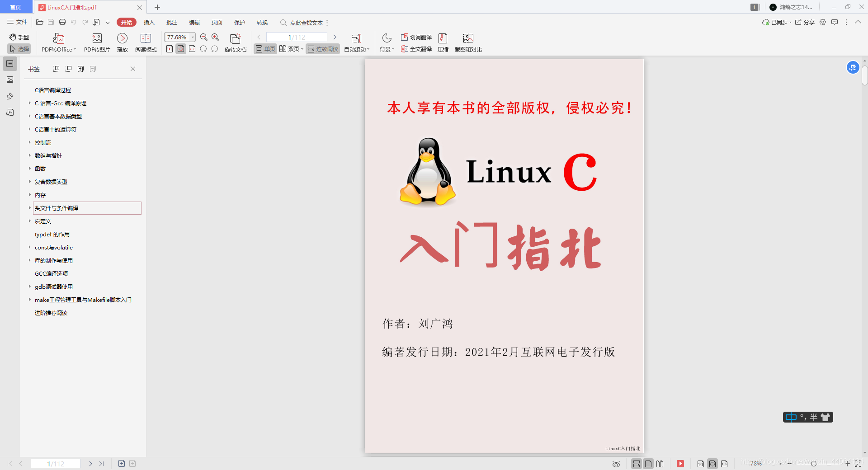Open C语言编译过程 bookmark

tap(53, 90)
